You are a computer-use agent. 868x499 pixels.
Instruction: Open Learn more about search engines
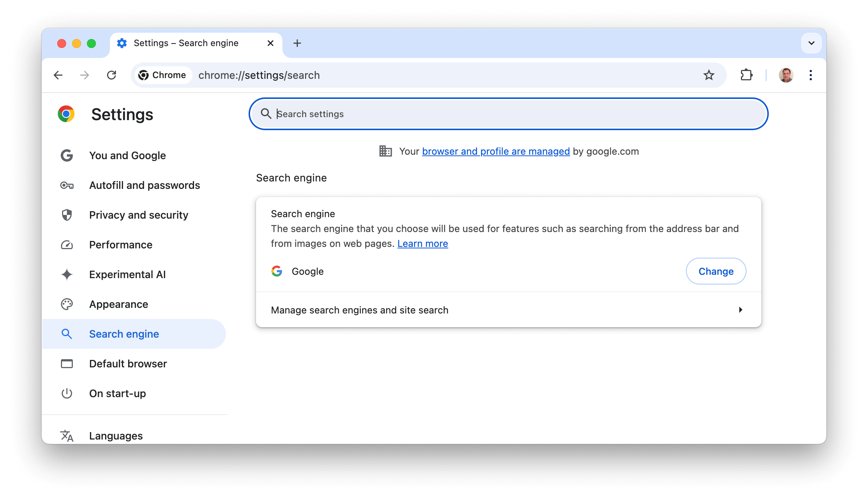(x=423, y=243)
